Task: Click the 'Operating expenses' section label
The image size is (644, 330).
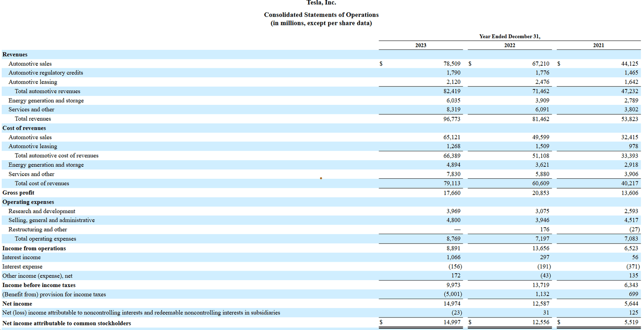Action: click(28, 202)
